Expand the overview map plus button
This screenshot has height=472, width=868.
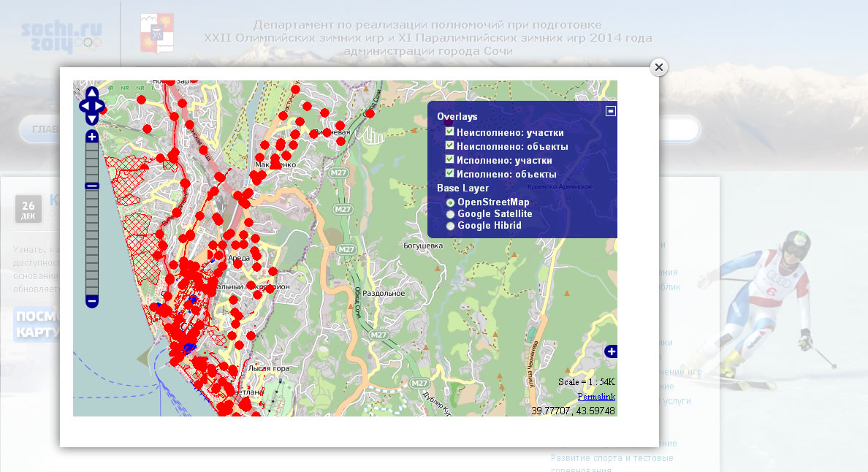tap(611, 351)
